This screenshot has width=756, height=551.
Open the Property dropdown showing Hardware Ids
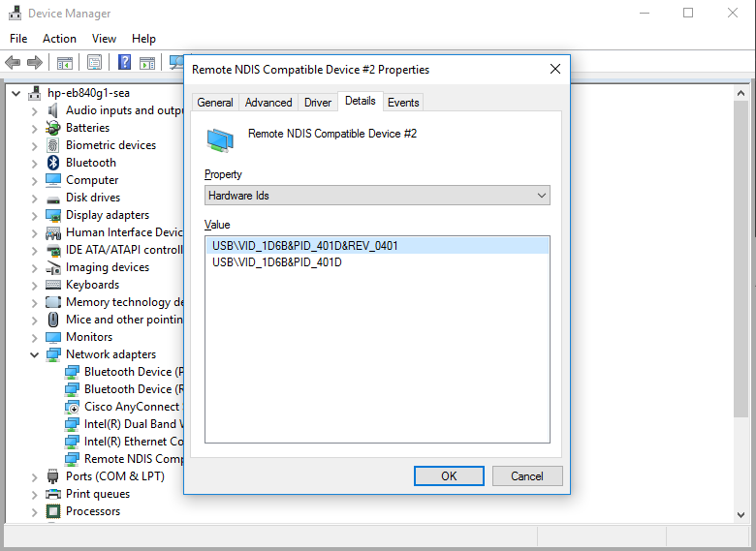[x=377, y=196]
